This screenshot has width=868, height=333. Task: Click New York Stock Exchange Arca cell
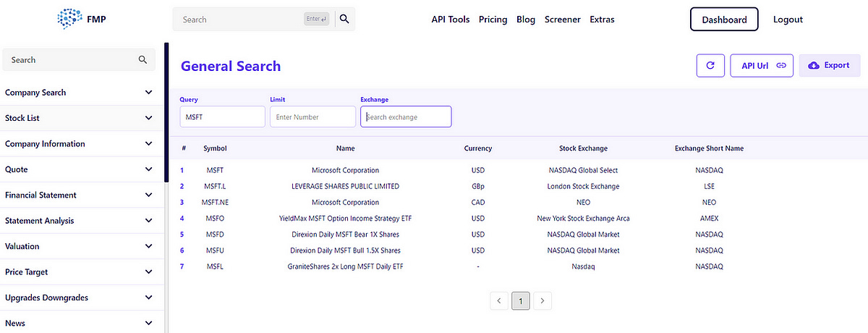pyautogui.click(x=583, y=219)
